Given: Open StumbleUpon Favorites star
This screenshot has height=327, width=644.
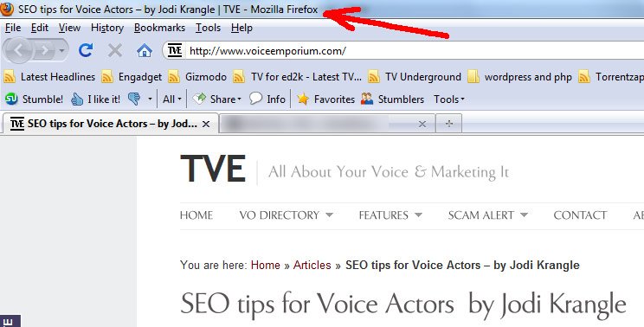Looking at the screenshot, I should [x=325, y=99].
